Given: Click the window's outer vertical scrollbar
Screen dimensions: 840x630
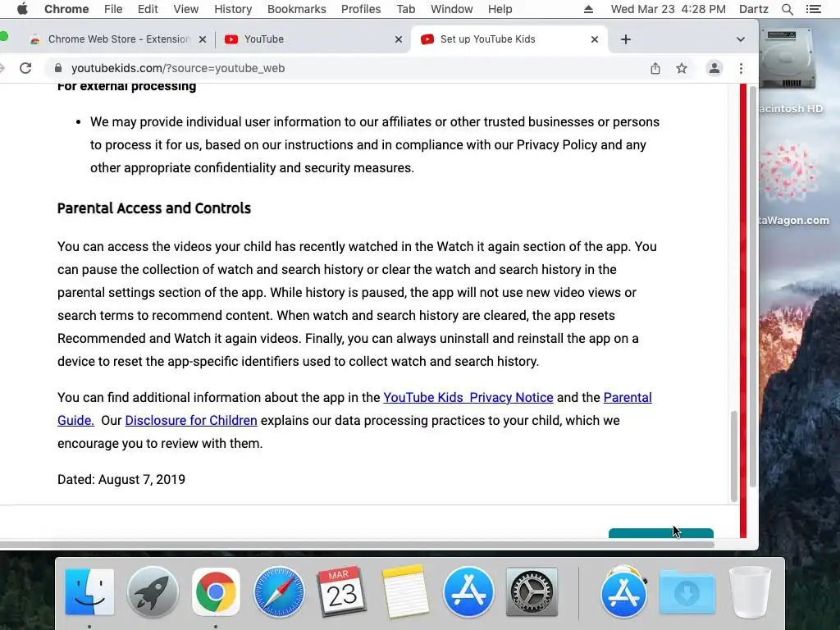Looking at the screenshot, I should [x=753, y=286].
